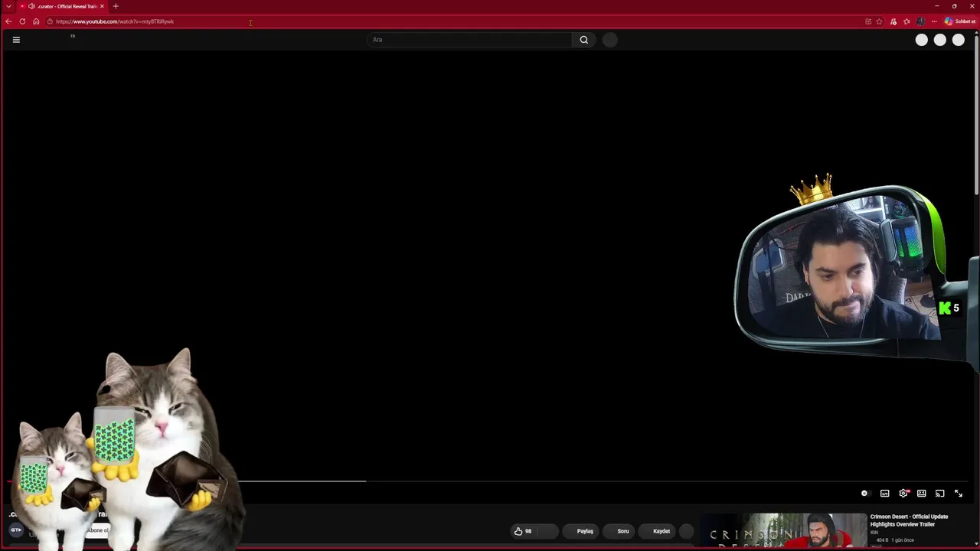The image size is (980, 551).
Task: Go back using the browser back arrow
Action: [8, 21]
